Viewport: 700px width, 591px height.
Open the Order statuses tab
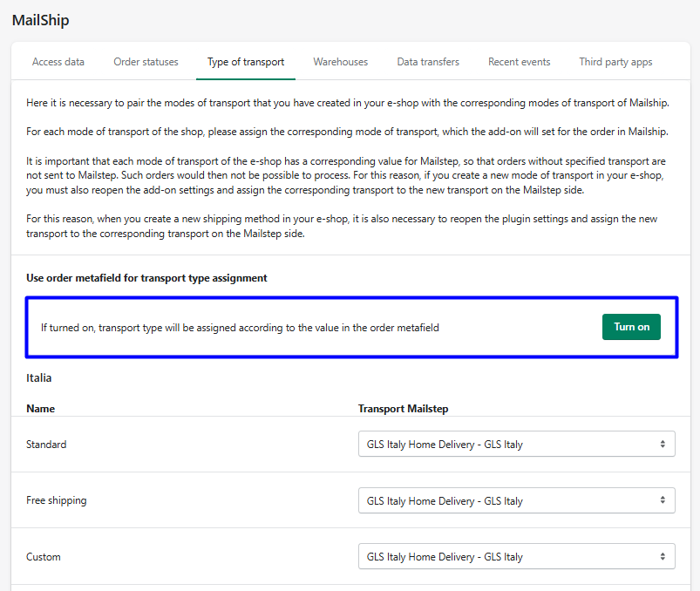[146, 62]
